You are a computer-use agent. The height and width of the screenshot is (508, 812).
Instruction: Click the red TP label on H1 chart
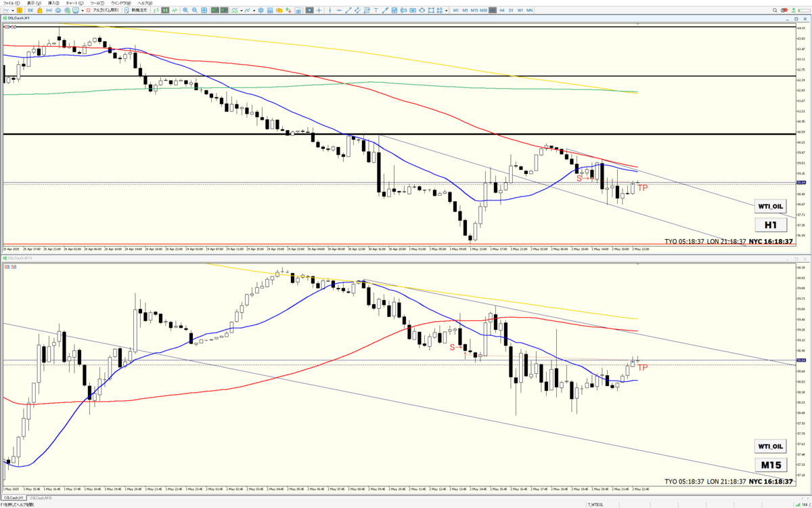pos(643,187)
